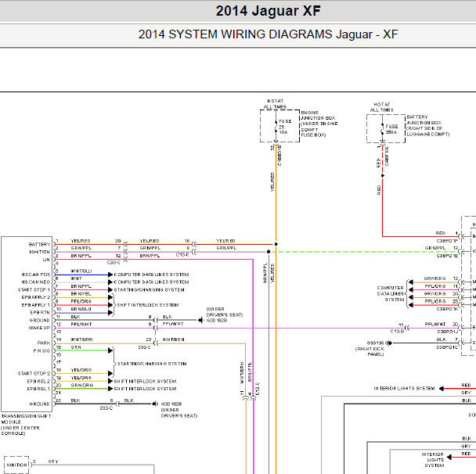Click the "BATTERY" pin label on shift module
Viewport: 476px width, 474px height.
(x=39, y=244)
